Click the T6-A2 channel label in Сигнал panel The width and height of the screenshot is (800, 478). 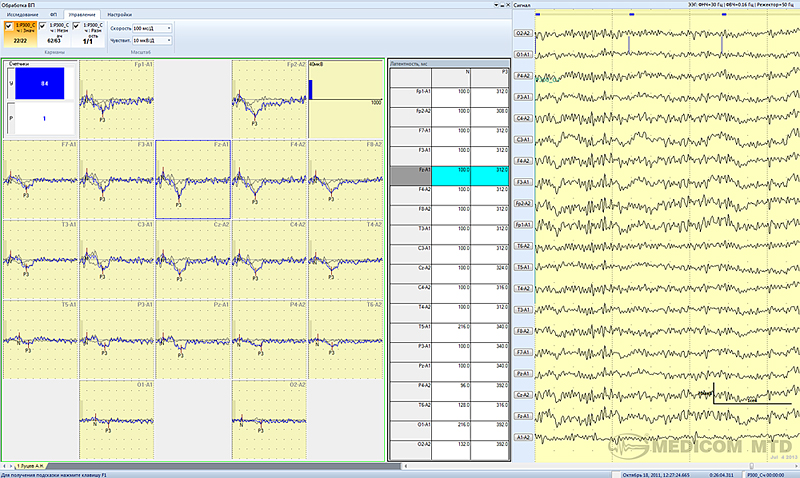523,246
